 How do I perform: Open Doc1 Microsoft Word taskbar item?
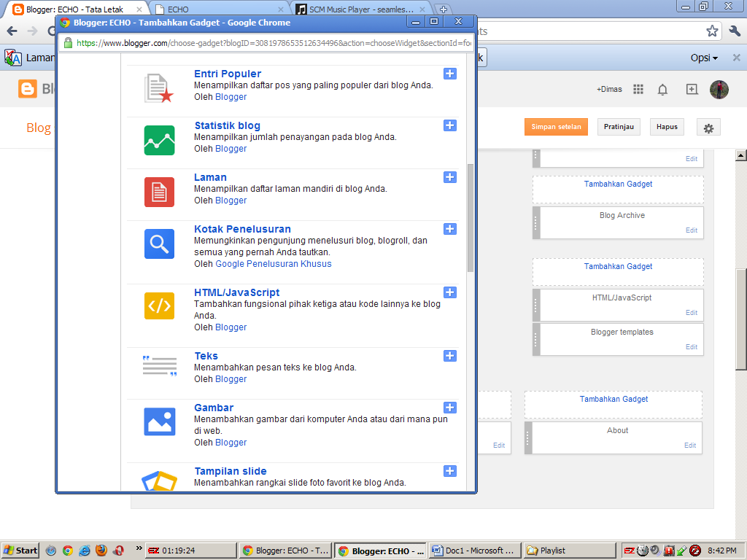pyautogui.click(x=474, y=551)
